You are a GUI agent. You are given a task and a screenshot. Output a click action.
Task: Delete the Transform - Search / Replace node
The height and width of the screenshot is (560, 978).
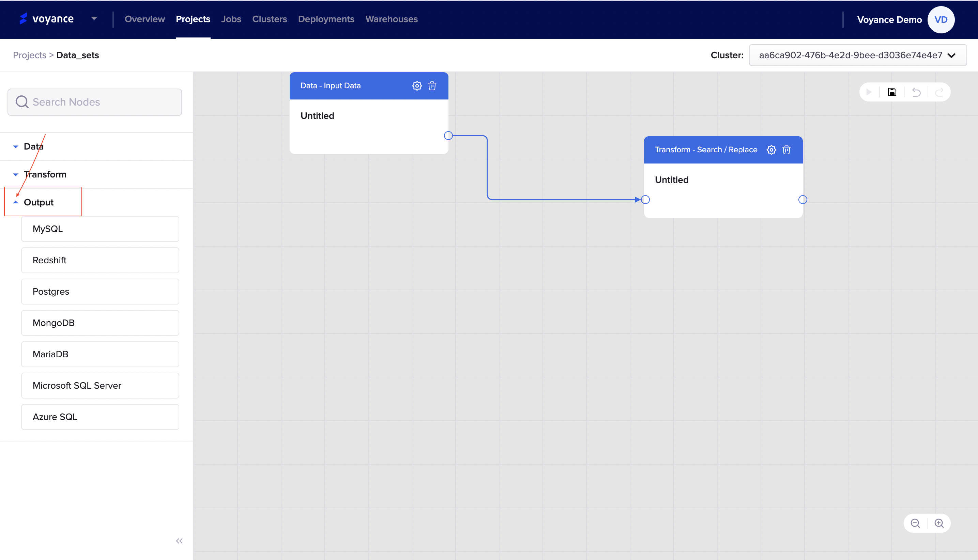click(x=786, y=150)
